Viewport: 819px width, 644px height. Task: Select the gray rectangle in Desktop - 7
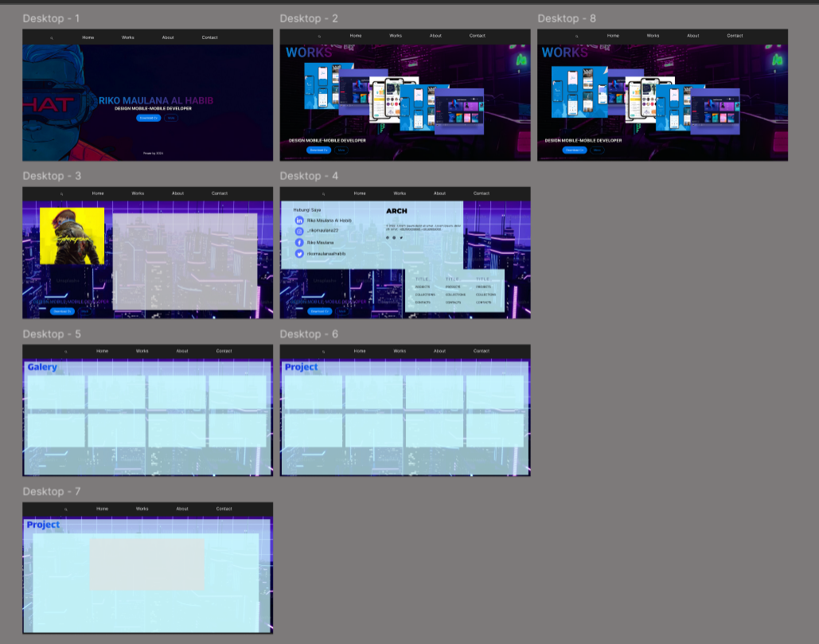point(147,564)
